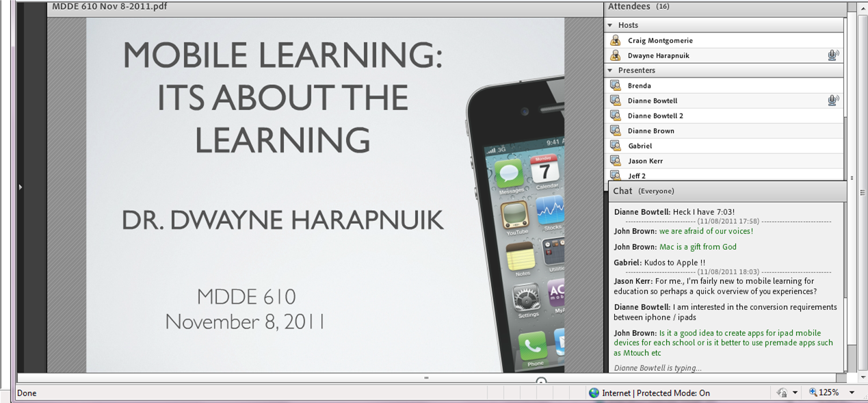Screen dimensions: 868x403
Task: Click Jason Kerr's presenter icon
Action: (615, 161)
